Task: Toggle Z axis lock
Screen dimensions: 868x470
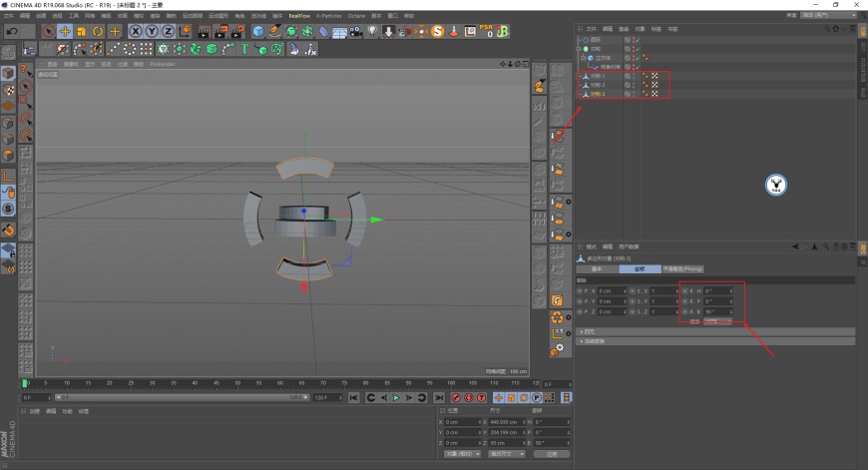Action: point(168,32)
